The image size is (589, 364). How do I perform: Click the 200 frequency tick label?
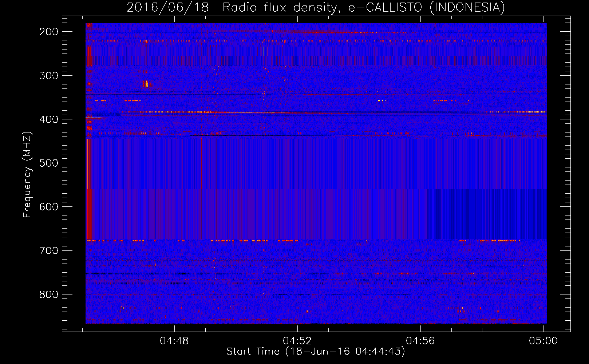tap(49, 32)
